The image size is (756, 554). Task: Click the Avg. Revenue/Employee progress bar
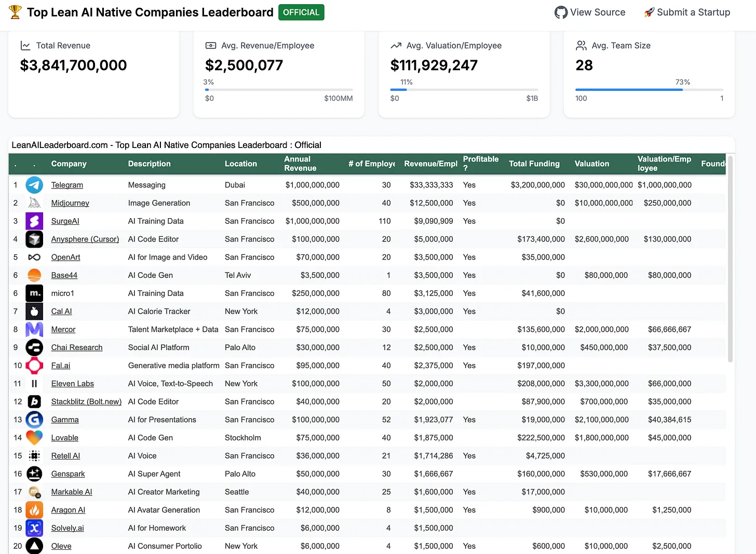tap(279, 90)
